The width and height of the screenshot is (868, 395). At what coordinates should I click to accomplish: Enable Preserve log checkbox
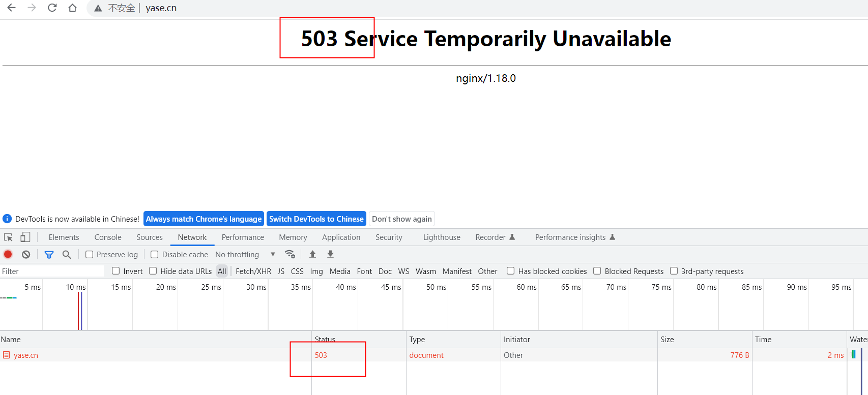click(x=89, y=255)
